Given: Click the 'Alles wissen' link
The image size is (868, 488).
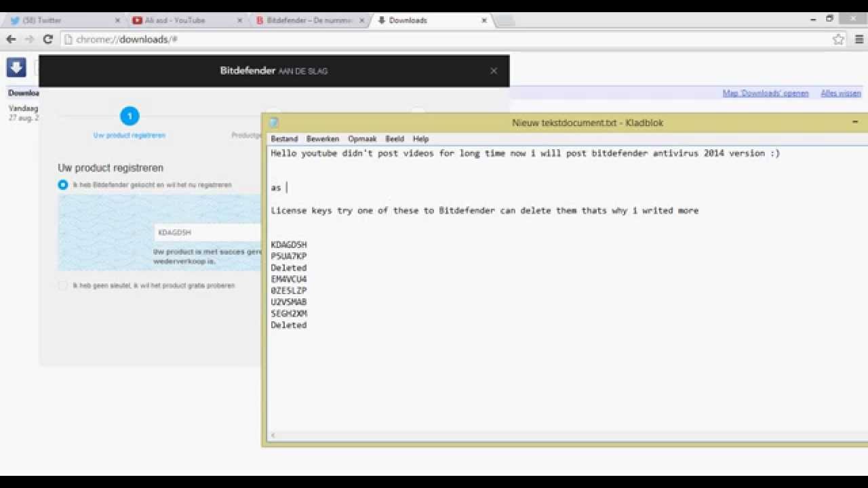Looking at the screenshot, I should tap(841, 94).
